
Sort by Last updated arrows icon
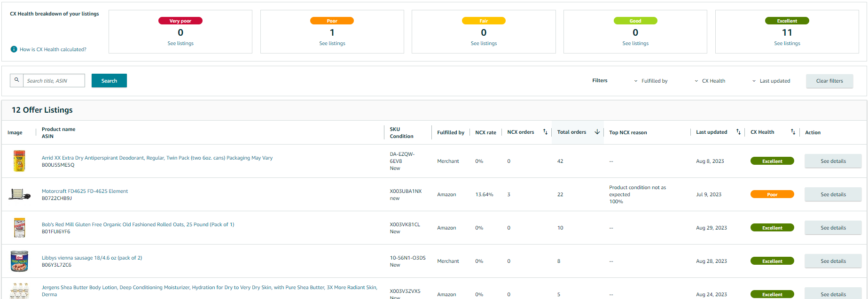738,132
